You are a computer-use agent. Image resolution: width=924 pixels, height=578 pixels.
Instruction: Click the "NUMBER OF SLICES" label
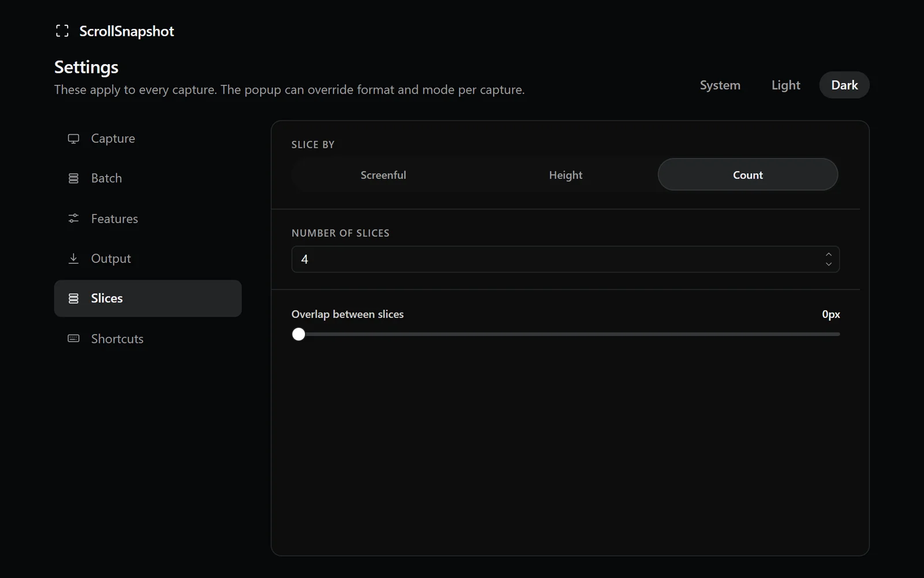[x=341, y=233]
